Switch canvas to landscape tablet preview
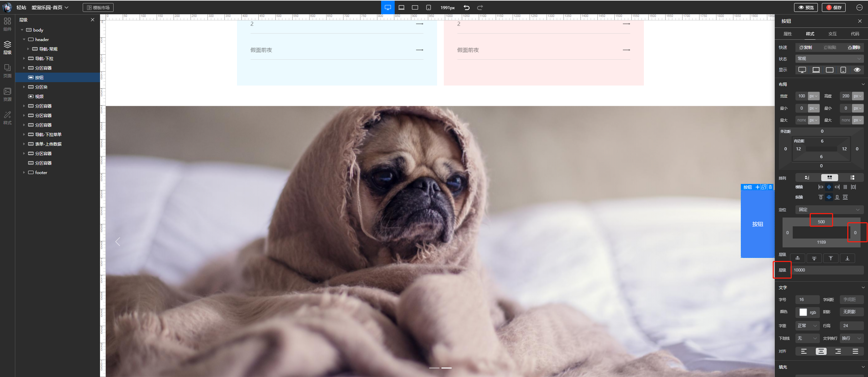Screen dimensions: 868x377 415,7
